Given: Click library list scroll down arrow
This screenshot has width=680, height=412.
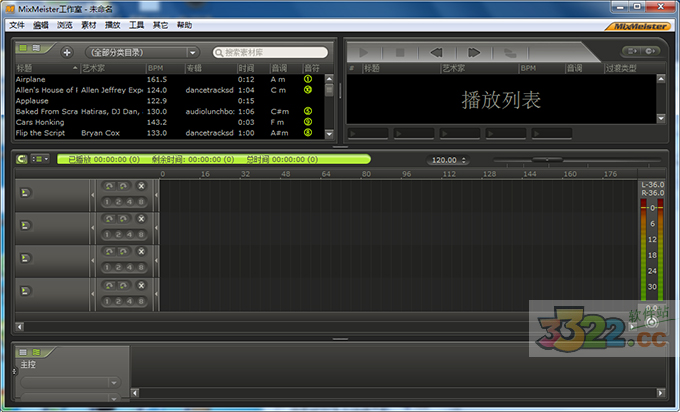Looking at the screenshot, I should (x=329, y=134).
